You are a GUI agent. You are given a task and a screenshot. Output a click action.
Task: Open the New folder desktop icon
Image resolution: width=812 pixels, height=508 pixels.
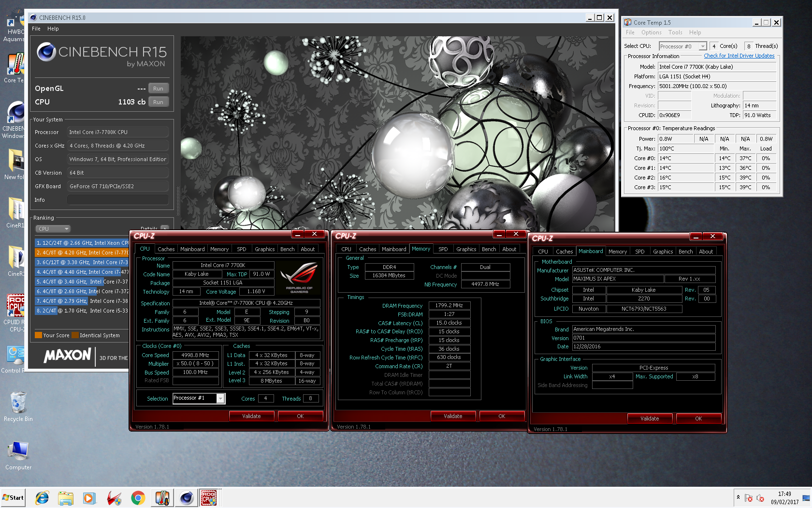pos(14,164)
